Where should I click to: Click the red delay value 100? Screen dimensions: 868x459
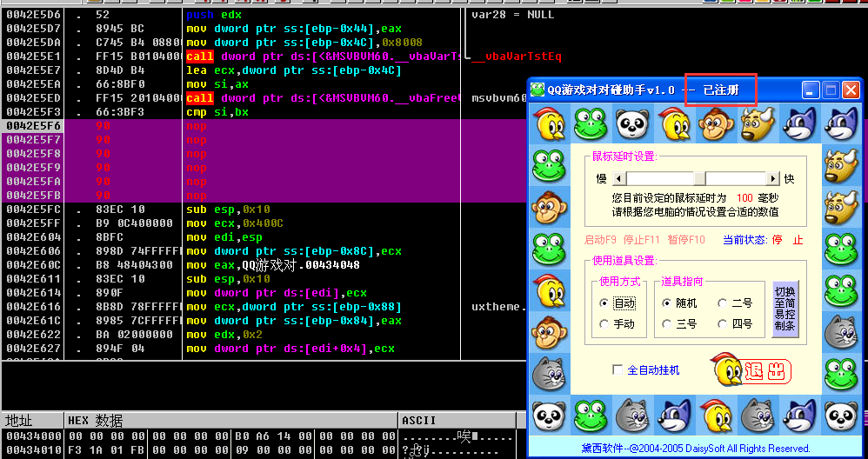[x=744, y=198]
